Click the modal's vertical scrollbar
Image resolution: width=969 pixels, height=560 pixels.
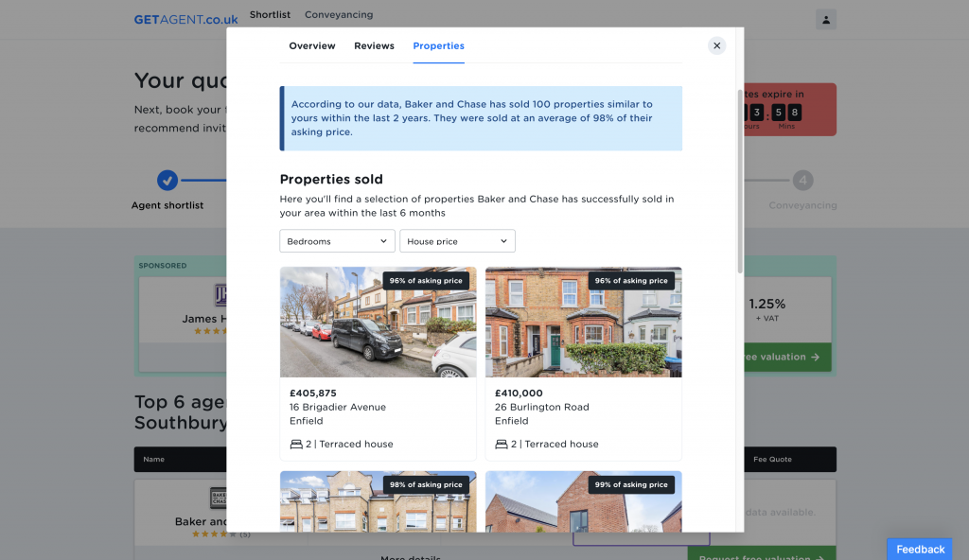click(739, 180)
